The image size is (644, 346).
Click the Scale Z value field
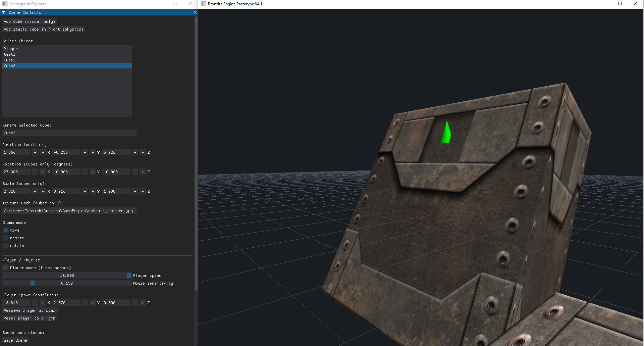click(x=116, y=191)
